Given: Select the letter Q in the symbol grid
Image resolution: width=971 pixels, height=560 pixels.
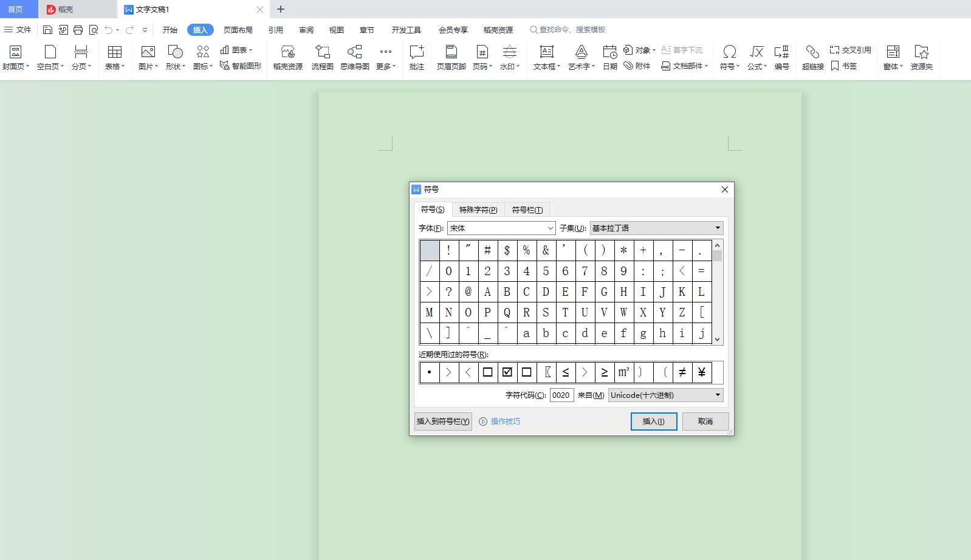Looking at the screenshot, I should click(507, 312).
